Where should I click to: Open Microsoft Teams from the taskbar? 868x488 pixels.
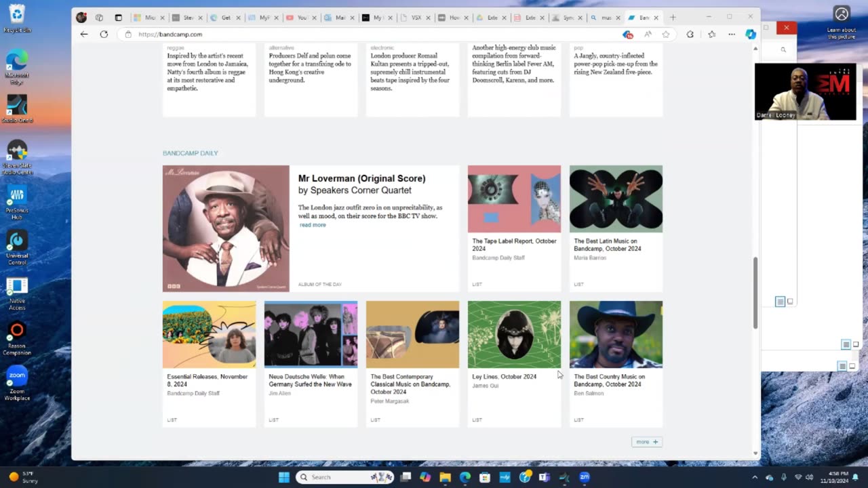pos(544,477)
